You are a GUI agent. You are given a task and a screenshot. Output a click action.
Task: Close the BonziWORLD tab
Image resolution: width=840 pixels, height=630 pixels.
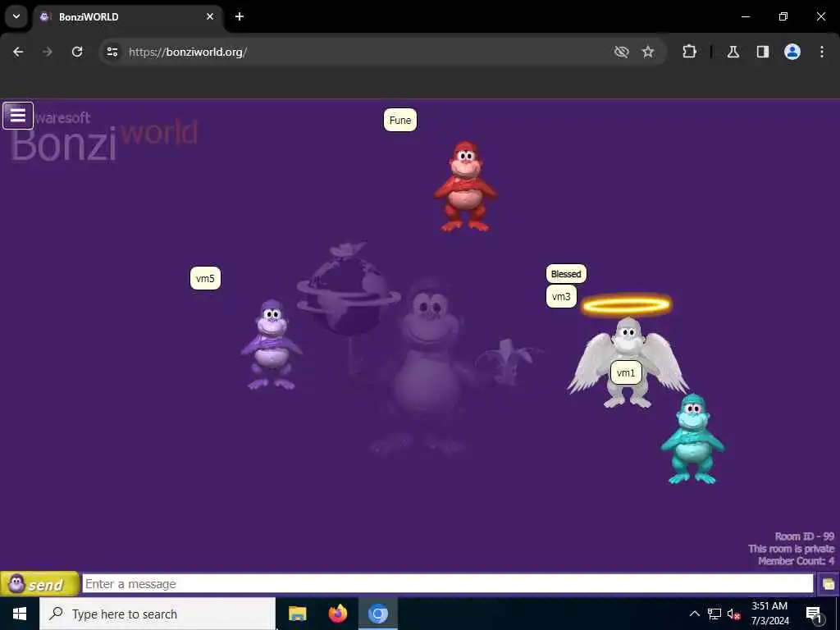[210, 16]
